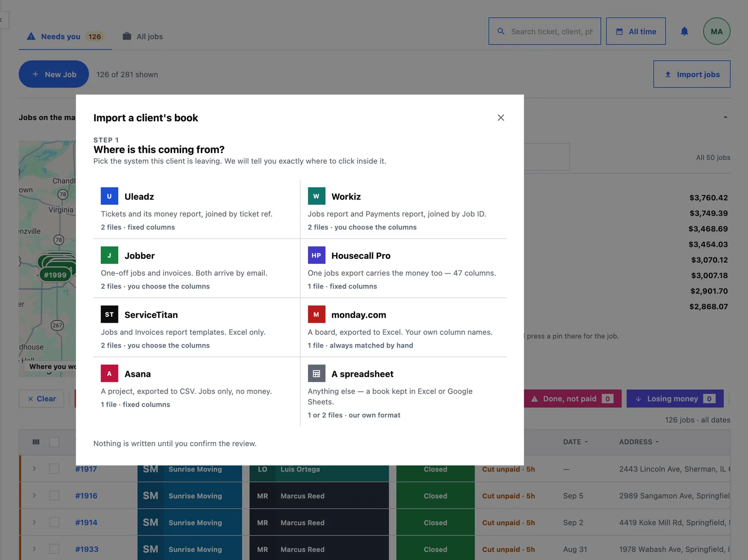Image resolution: width=748 pixels, height=560 pixels.
Task: Click the Closed status in #1914 row
Action: [x=435, y=523]
